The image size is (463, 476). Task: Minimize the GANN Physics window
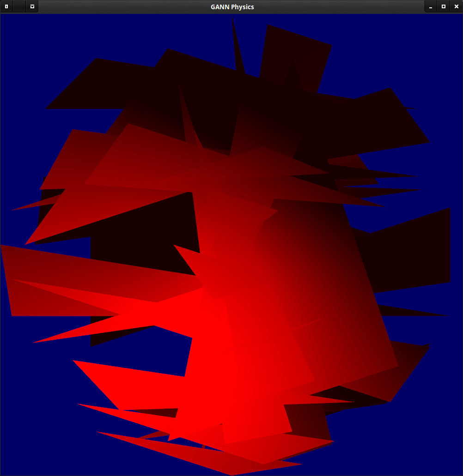pos(431,6)
